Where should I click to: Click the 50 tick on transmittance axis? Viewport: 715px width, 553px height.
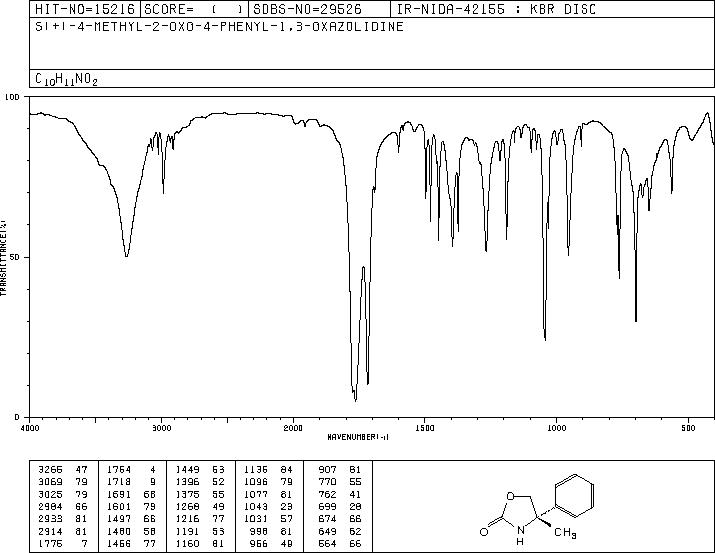pos(16,257)
